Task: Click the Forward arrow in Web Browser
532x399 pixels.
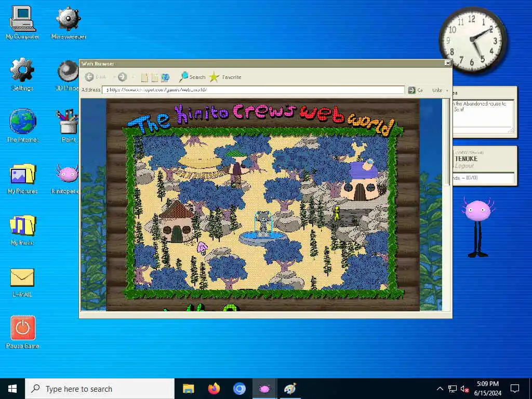Action: (x=122, y=77)
